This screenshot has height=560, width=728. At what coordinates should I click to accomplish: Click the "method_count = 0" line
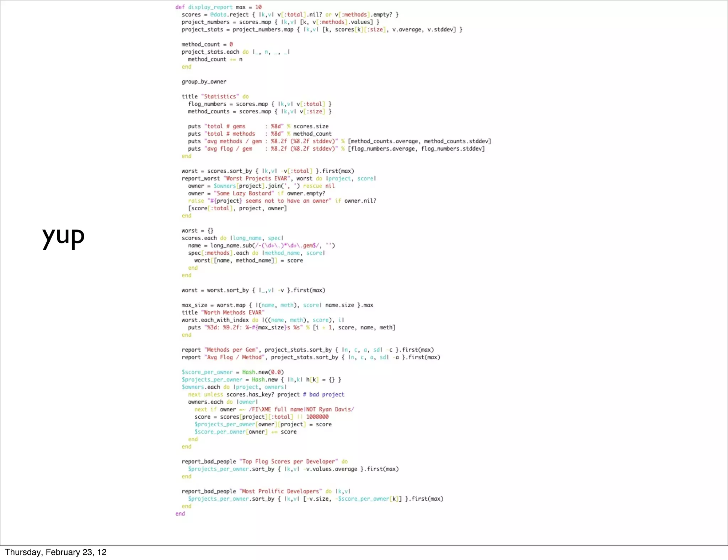(x=207, y=44)
